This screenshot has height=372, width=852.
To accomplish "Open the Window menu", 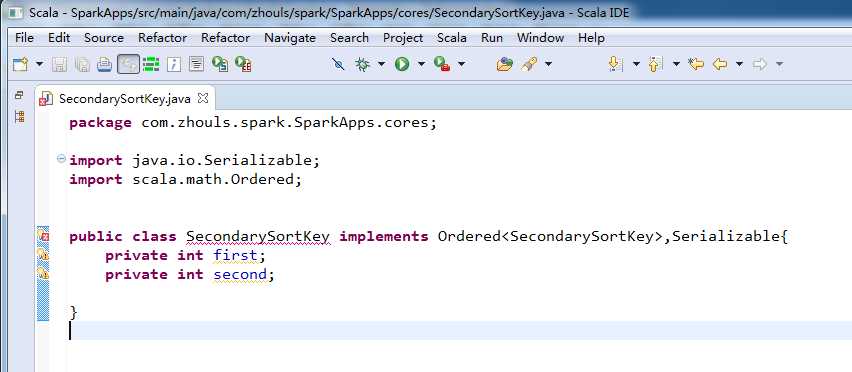I will [x=540, y=38].
